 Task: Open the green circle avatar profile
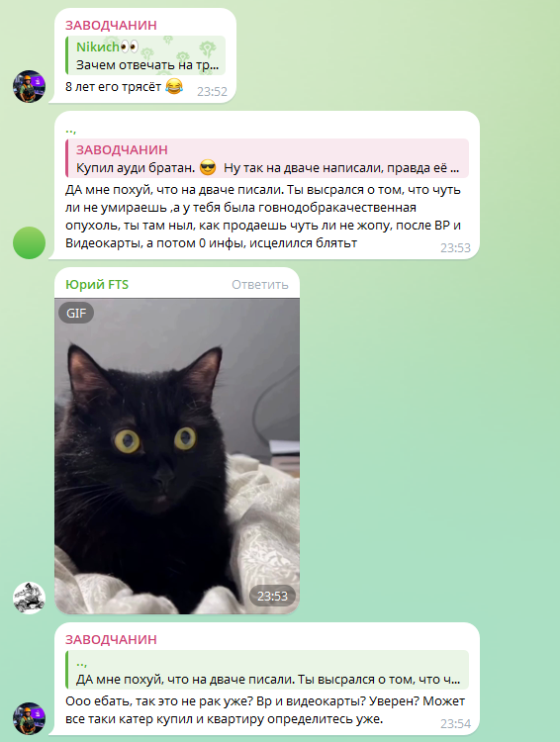click(x=29, y=242)
